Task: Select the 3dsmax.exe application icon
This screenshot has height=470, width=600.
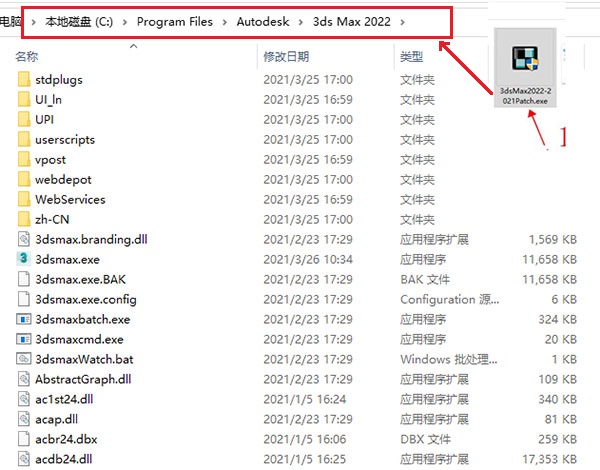Action: (25, 259)
